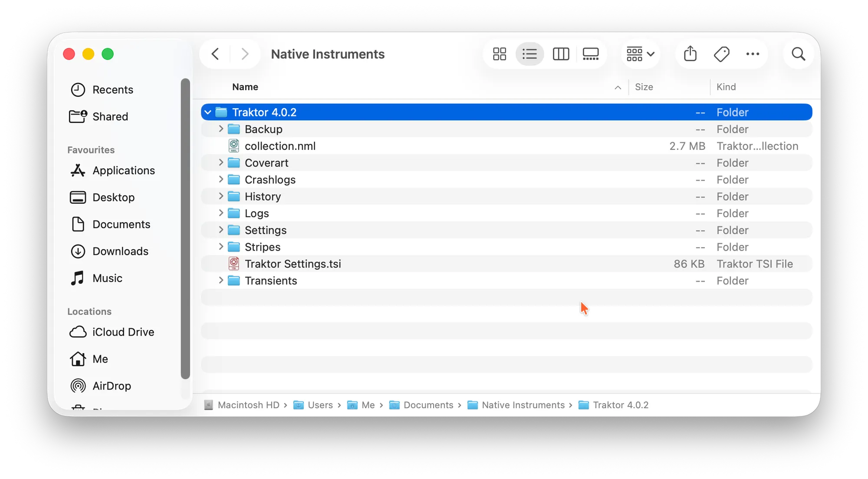This screenshot has height=479, width=868.
Task: Open the Tags toolbar icon
Action: coord(721,54)
